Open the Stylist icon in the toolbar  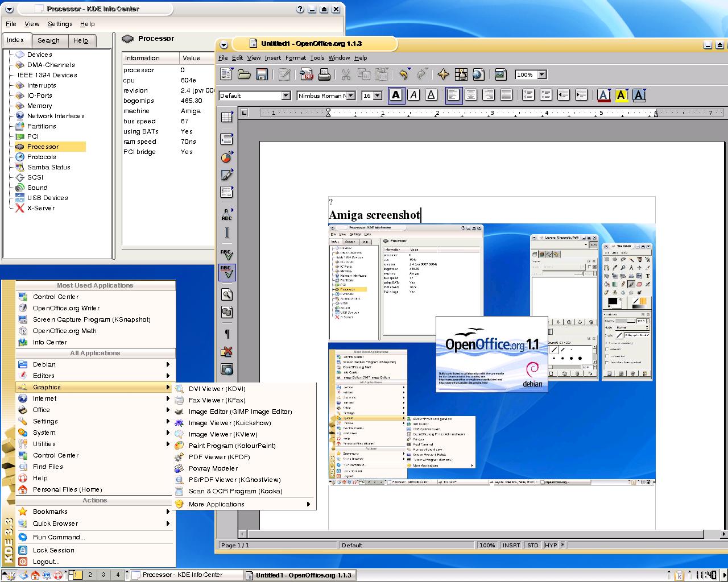click(461, 74)
